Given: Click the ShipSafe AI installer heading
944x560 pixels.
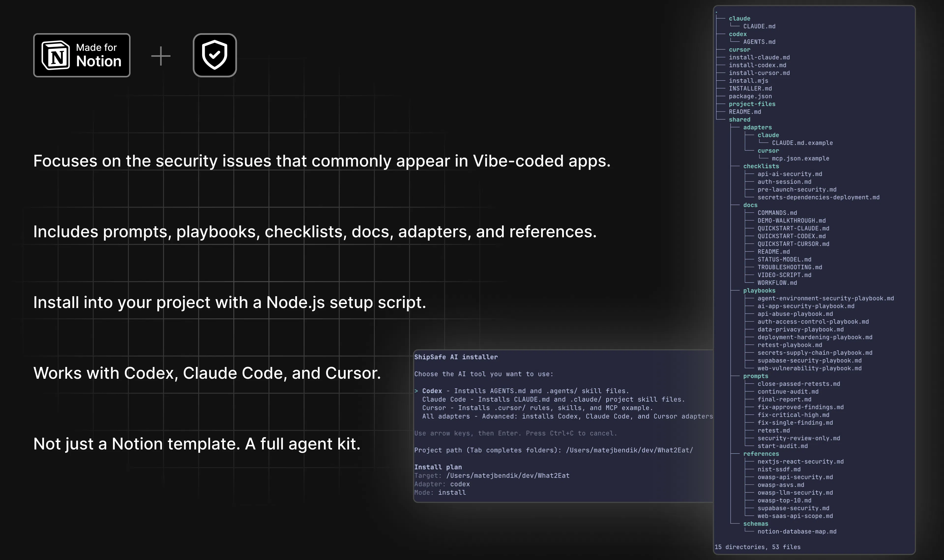Looking at the screenshot, I should pyautogui.click(x=456, y=357).
